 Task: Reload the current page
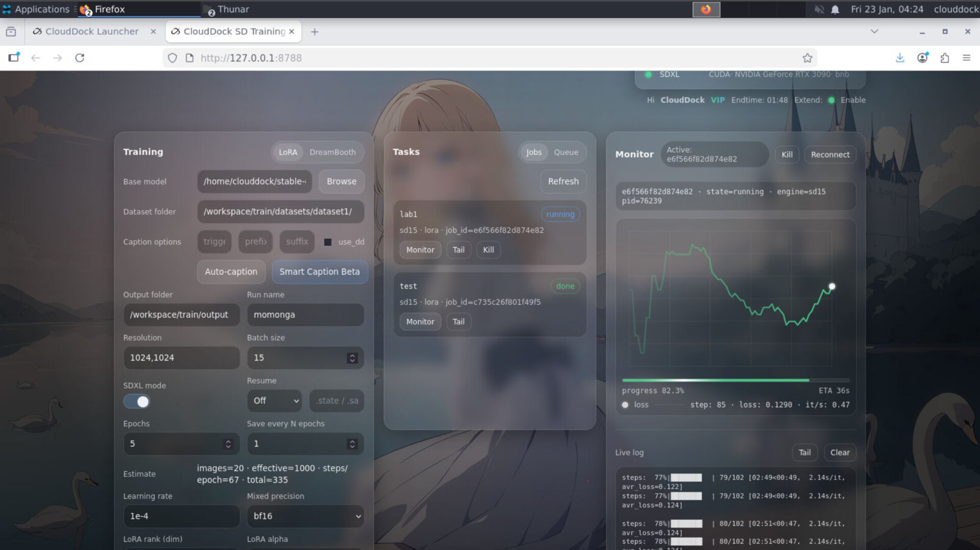(x=80, y=58)
